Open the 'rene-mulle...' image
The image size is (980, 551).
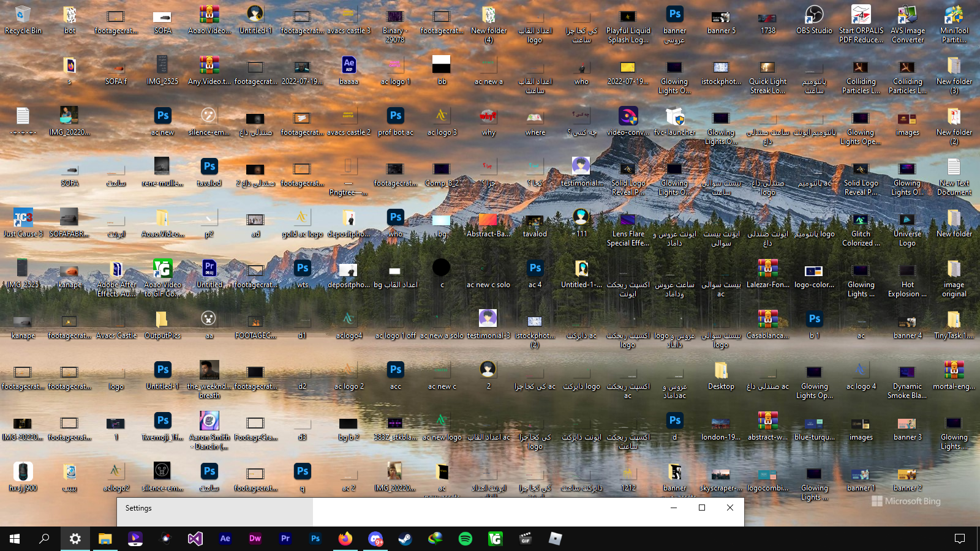163,172
